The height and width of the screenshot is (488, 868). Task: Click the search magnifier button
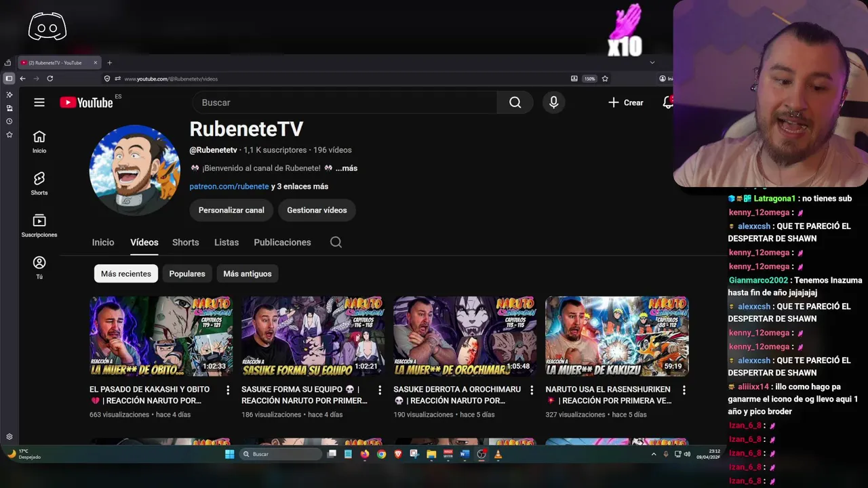[515, 102]
